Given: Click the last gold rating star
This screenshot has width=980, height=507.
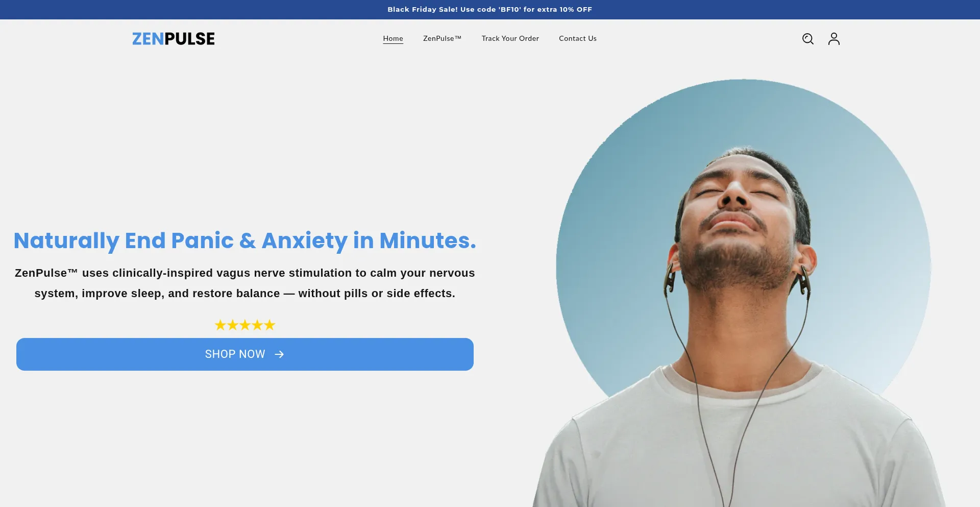Looking at the screenshot, I should [x=269, y=325].
